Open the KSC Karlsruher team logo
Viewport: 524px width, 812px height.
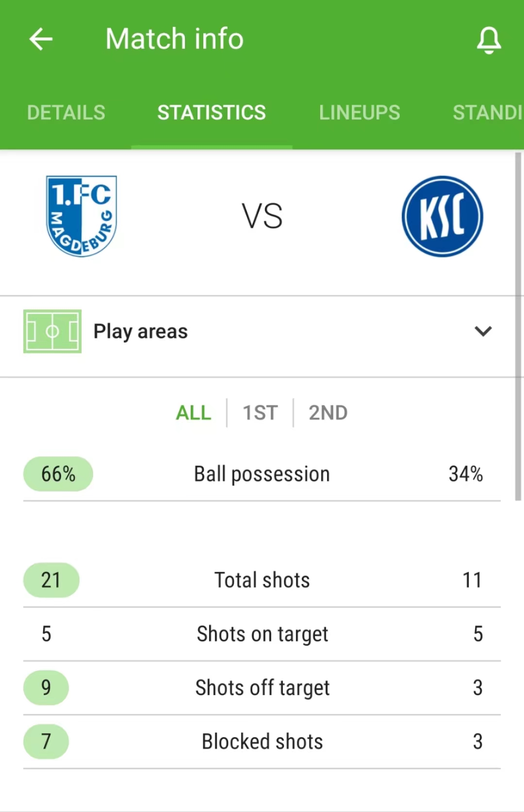point(442,216)
